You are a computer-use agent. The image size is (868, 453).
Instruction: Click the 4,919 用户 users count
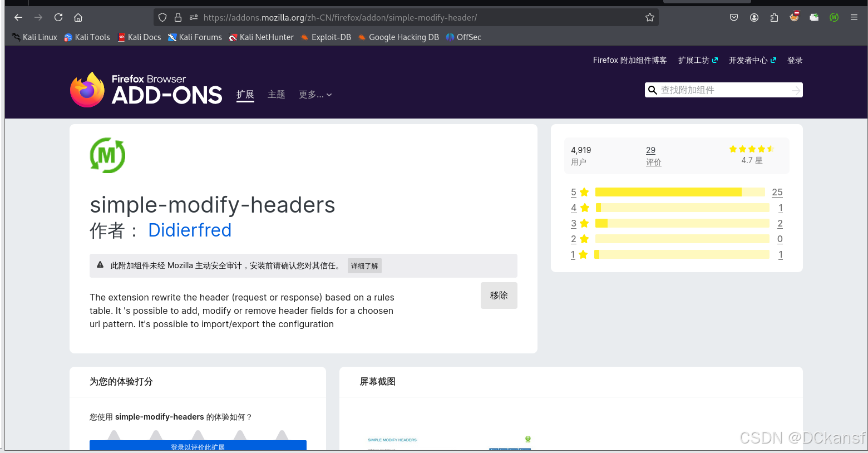581,156
